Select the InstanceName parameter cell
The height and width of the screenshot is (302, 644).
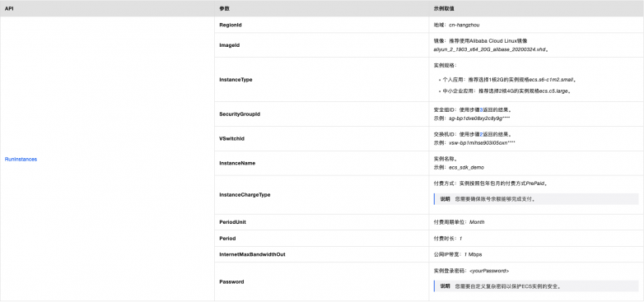pos(322,163)
